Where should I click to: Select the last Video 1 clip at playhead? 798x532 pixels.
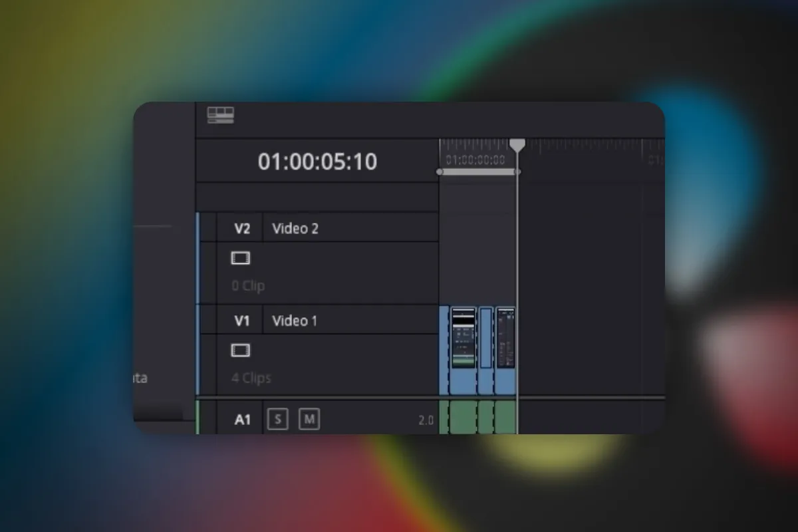coord(505,350)
